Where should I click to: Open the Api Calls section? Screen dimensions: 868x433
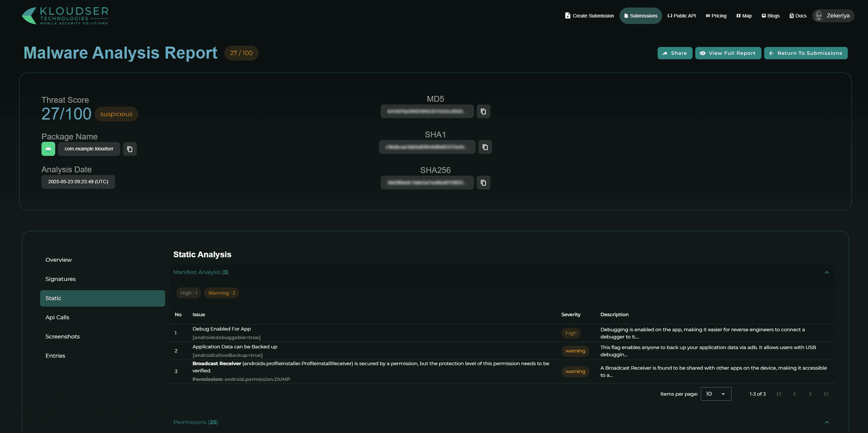coord(102,318)
